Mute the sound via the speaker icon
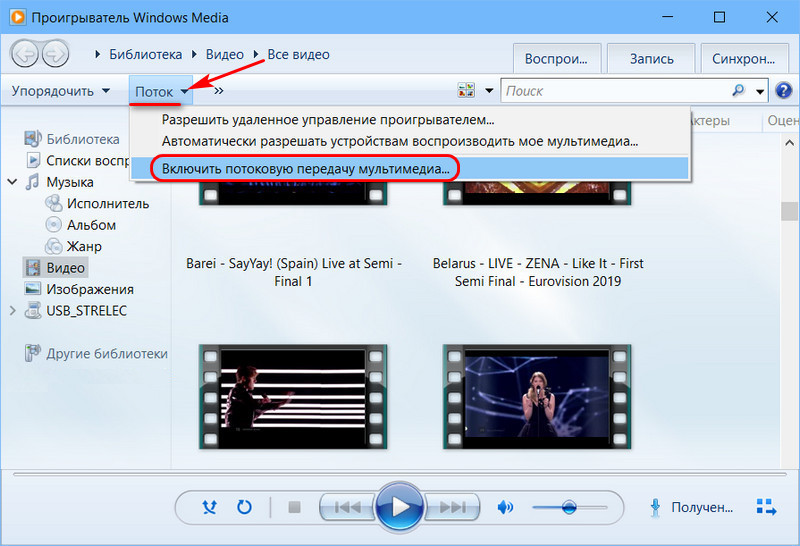 [x=505, y=507]
